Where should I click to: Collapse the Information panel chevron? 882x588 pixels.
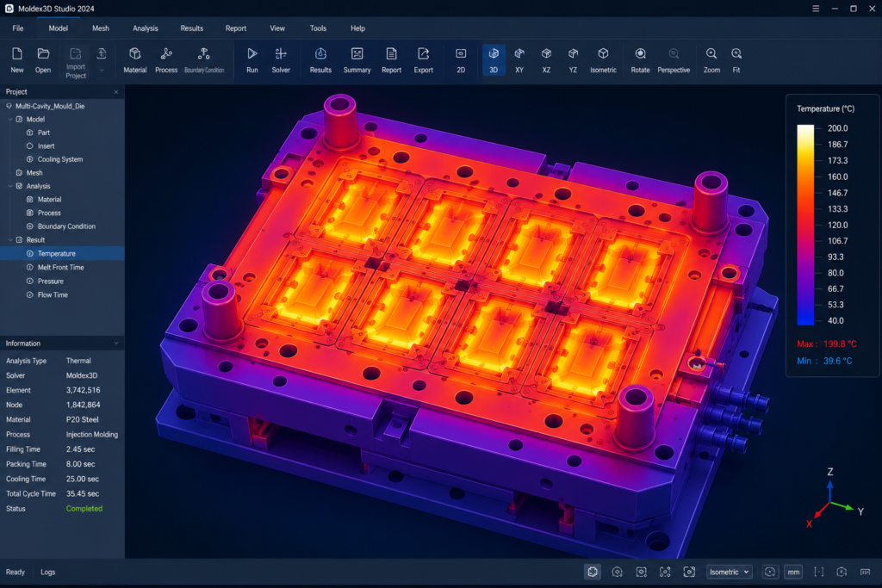point(116,344)
